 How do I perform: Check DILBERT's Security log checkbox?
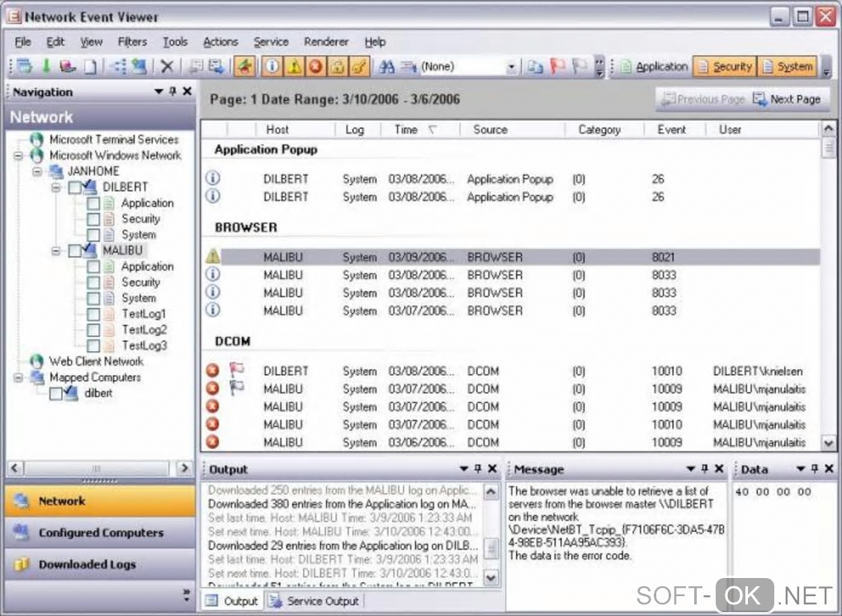pyautogui.click(x=93, y=219)
